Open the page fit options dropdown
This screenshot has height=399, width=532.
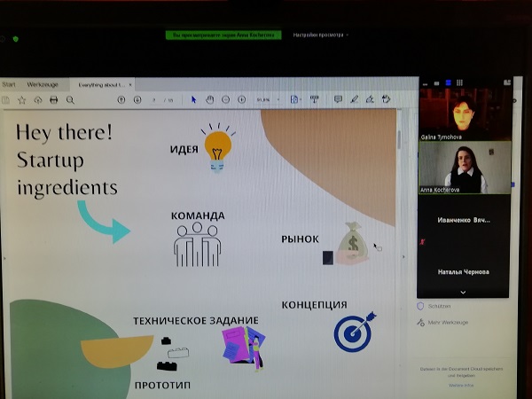pos(295,99)
